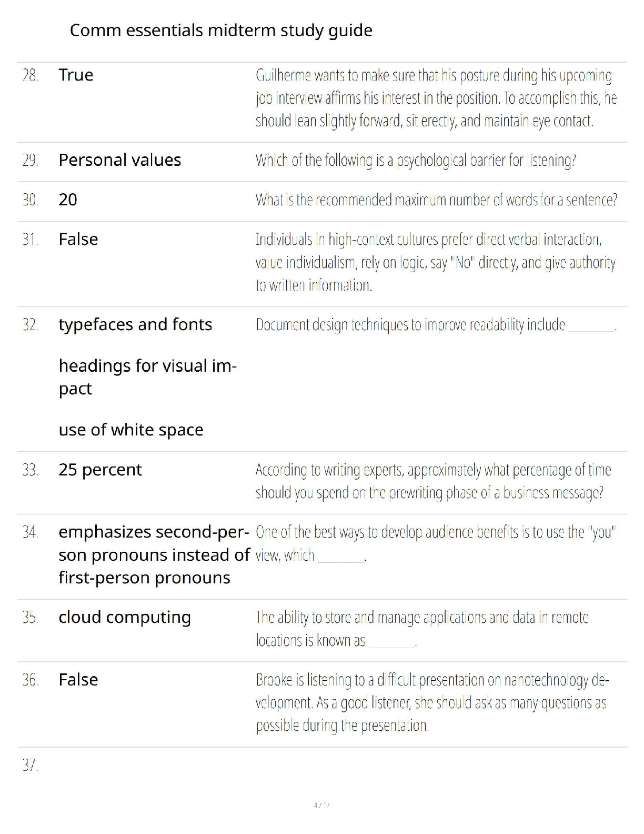Select the 'False' answer in row 36

[78, 680]
